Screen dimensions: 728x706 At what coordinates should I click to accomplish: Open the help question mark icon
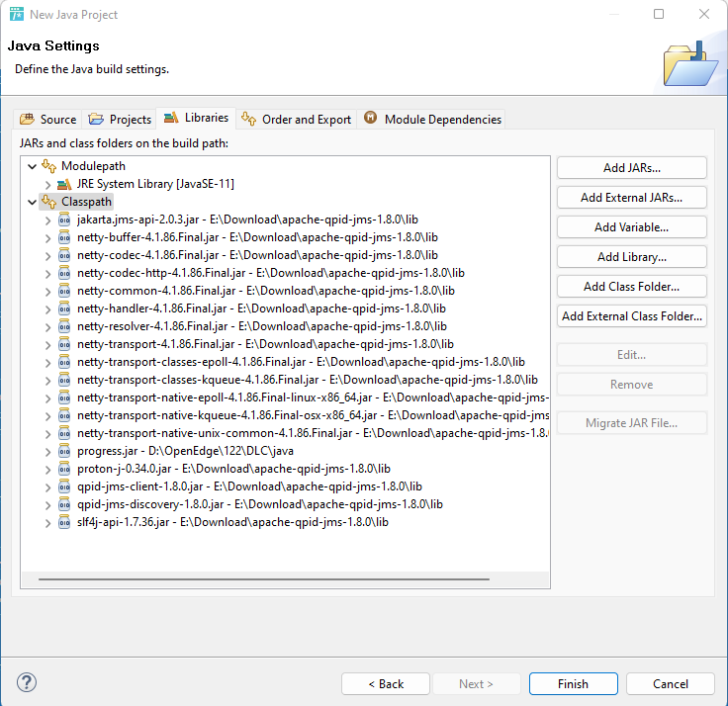coord(27,683)
